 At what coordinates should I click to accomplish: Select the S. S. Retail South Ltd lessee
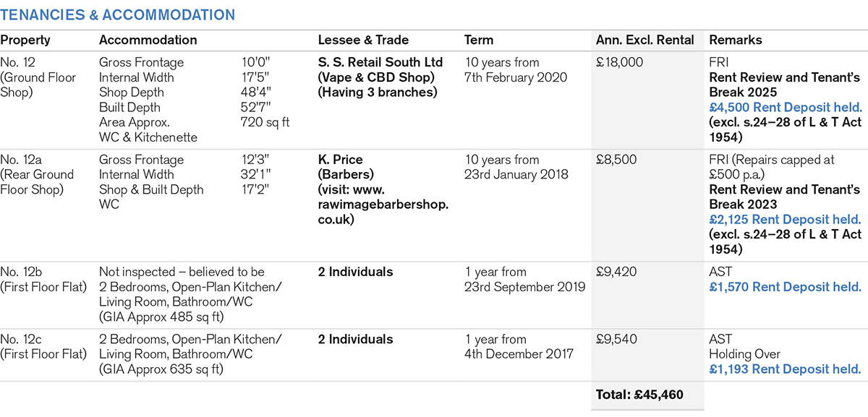[380, 63]
